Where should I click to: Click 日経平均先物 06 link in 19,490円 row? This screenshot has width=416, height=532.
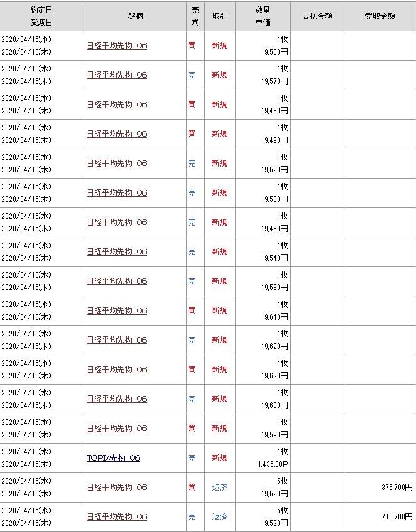[117, 134]
